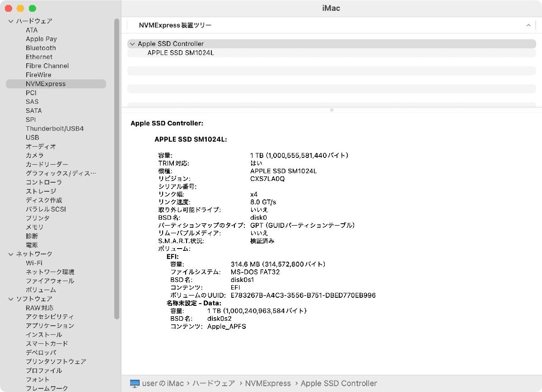Click the revision value CXS7LA0Q
Image resolution: width=542 pixels, height=392 pixels.
tap(267, 179)
